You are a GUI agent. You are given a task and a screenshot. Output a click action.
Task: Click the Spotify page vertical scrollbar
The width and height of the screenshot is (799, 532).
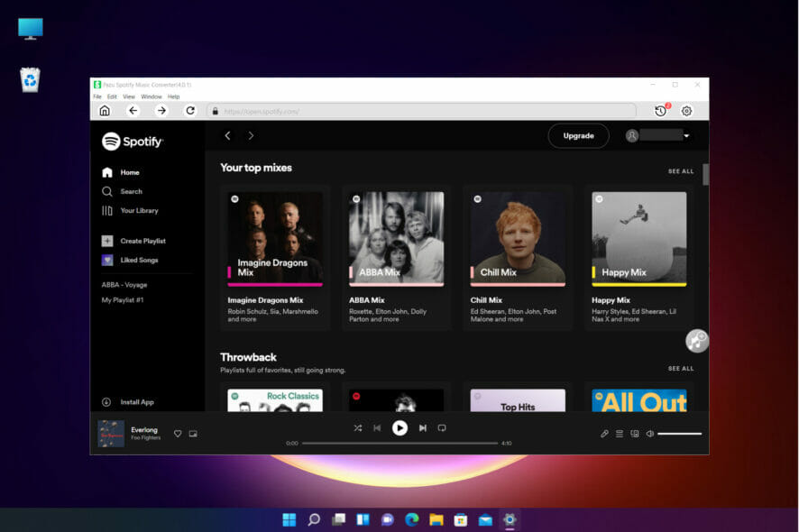click(x=705, y=174)
